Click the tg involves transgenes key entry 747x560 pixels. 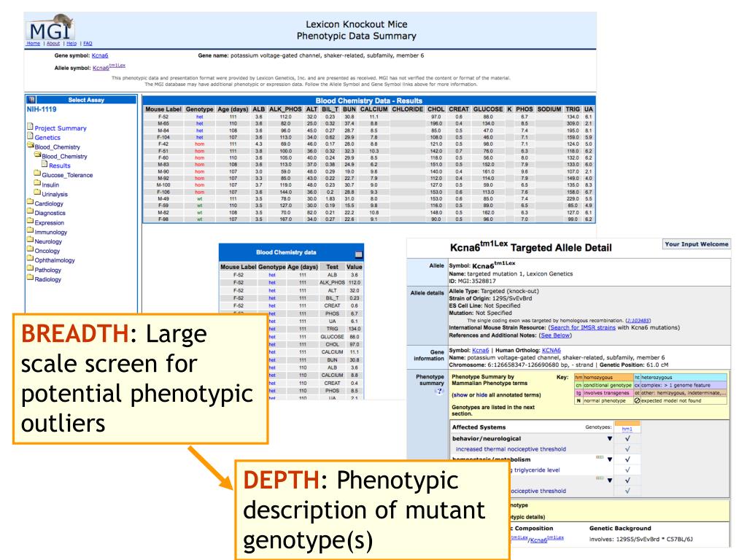point(603,393)
